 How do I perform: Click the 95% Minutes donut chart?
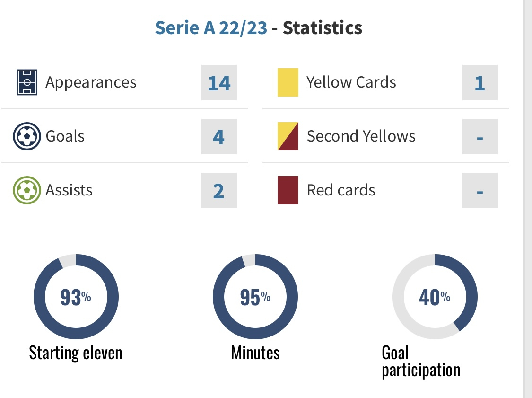click(x=255, y=296)
